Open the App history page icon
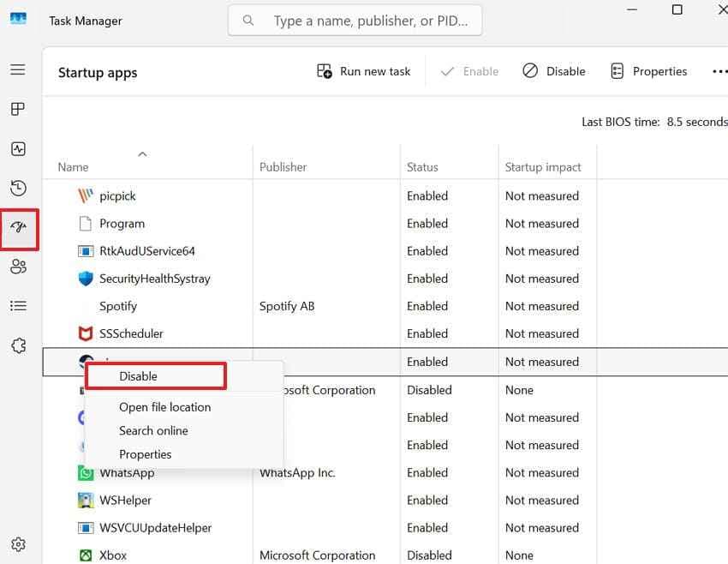The height and width of the screenshot is (564, 728). coord(18,189)
